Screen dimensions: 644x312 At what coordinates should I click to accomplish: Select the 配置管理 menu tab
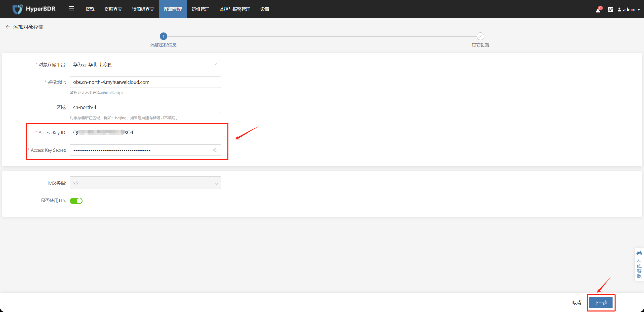tap(173, 9)
